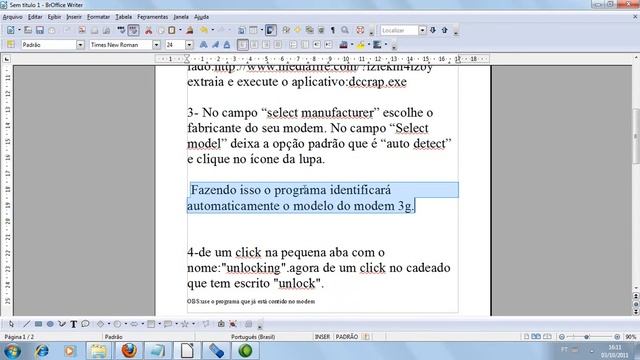
Task: Open the Times New Roman font dropdown
Action: coord(156,44)
